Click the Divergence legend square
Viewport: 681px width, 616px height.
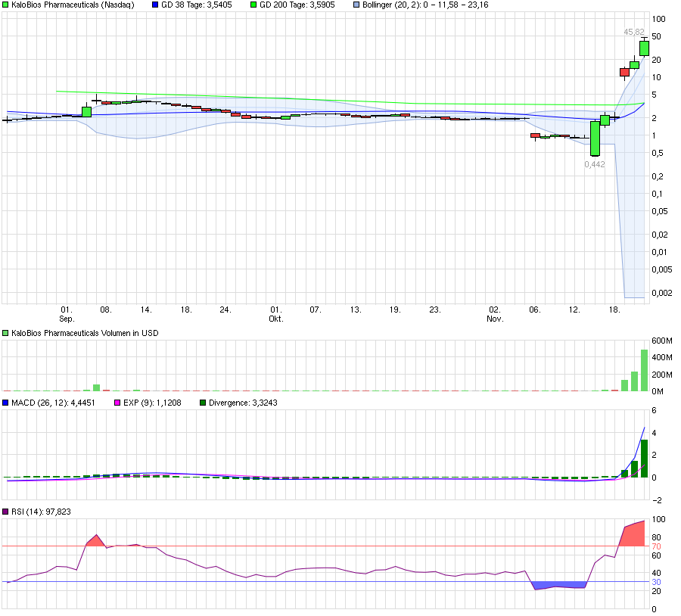[x=202, y=403]
